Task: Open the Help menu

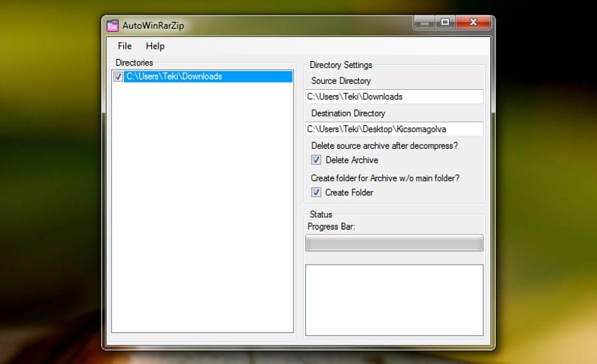Action: tap(155, 46)
